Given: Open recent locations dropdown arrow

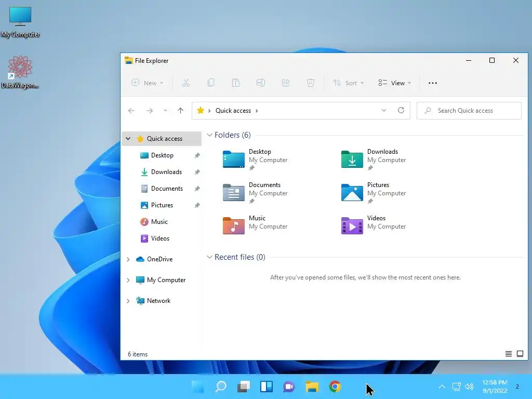Looking at the screenshot, I should coord(165,111).
